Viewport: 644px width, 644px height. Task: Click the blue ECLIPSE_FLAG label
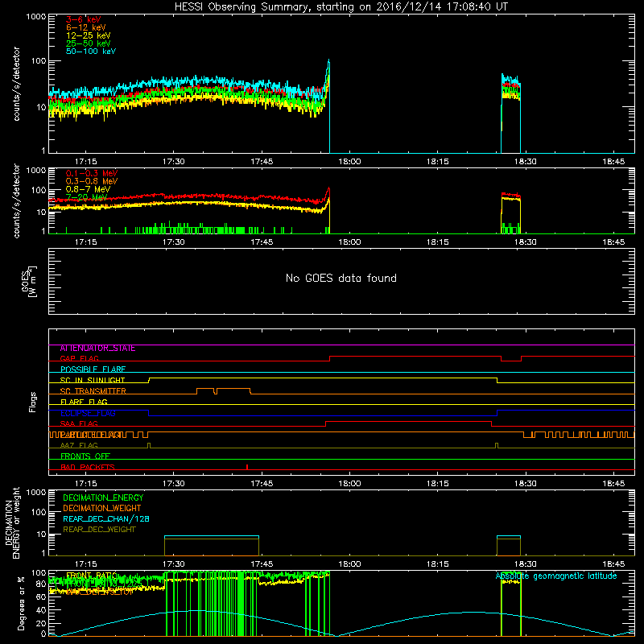(88, 413)
